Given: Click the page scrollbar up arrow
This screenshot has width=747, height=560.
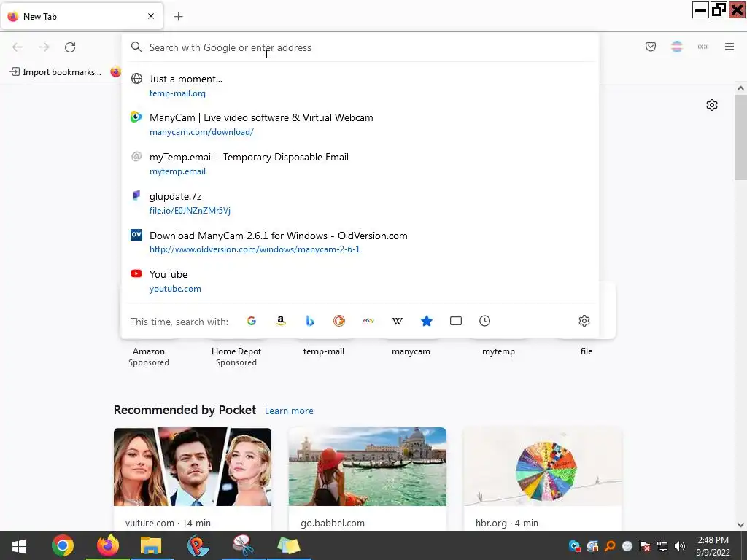Looking at the screenshot, I should point(740,88).
